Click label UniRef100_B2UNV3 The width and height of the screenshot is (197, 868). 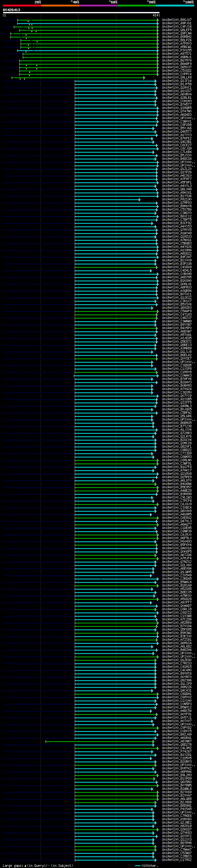pyautogui.click(x=177, y=761)
